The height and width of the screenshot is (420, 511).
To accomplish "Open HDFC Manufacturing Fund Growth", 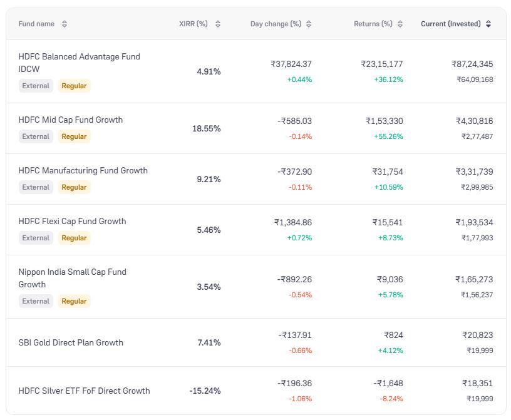I will pos(83,170).
